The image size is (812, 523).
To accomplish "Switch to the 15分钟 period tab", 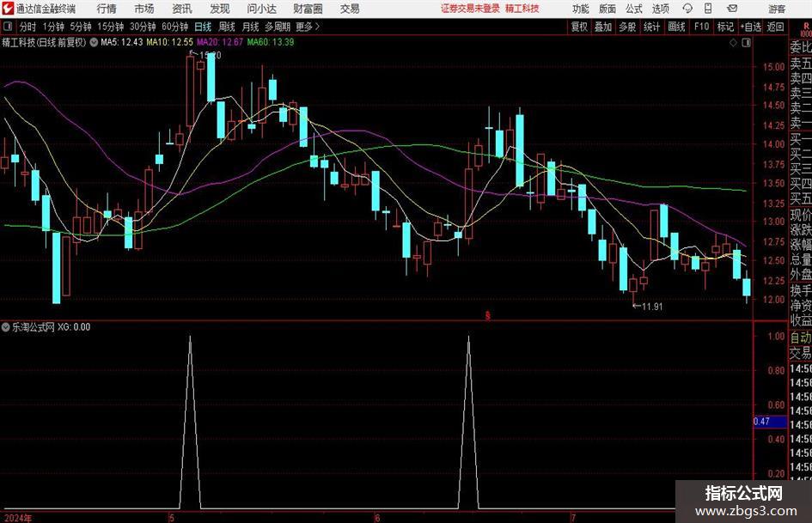I will [x=111, y=27].
